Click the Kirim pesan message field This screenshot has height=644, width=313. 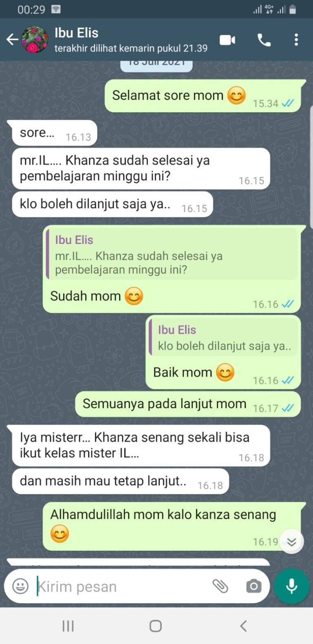122,586
